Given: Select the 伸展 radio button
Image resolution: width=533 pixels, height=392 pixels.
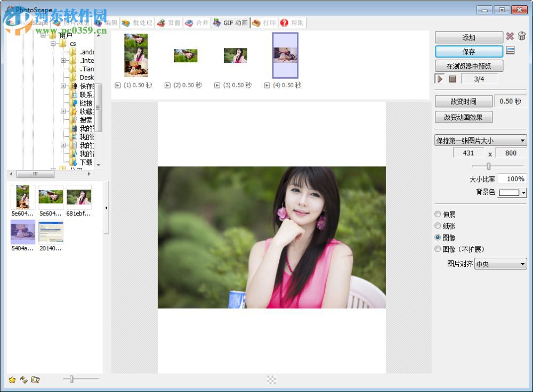Looking at the screenshot, I should [x=438, y=214].
